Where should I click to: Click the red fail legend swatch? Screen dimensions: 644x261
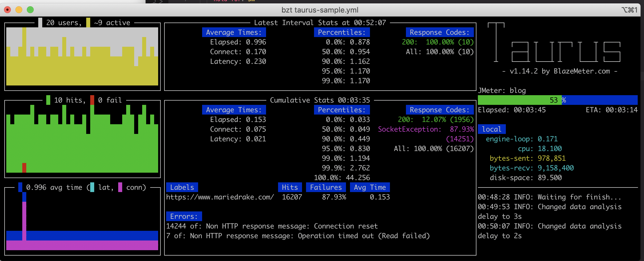coord(92,100)
